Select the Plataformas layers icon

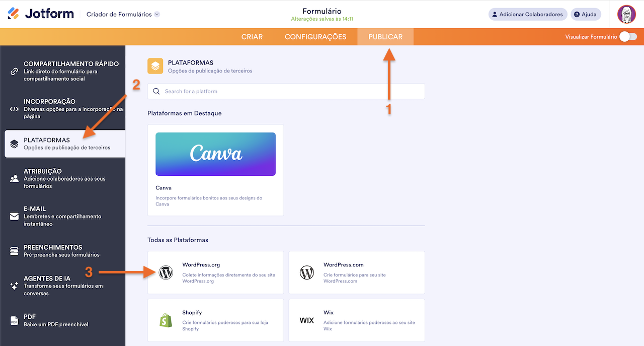[x=15, y=143]
